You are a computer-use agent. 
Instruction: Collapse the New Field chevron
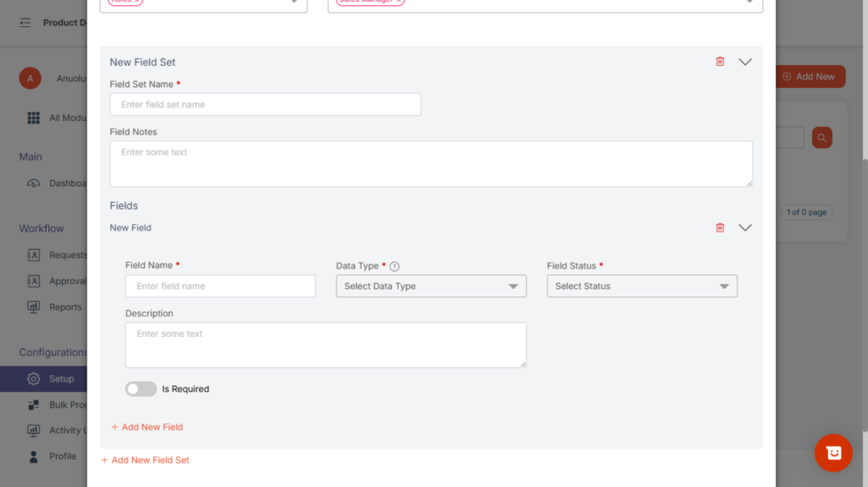745,228
